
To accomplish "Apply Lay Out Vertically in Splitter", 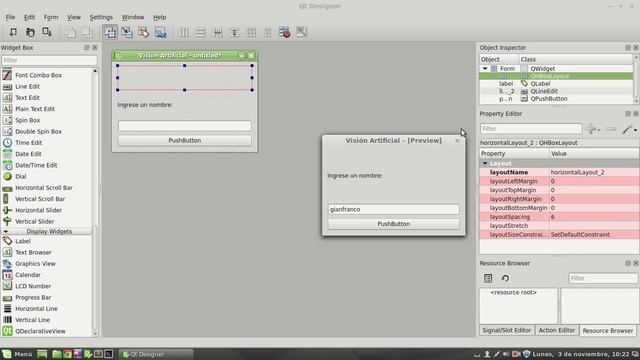I will pos(234,32).
